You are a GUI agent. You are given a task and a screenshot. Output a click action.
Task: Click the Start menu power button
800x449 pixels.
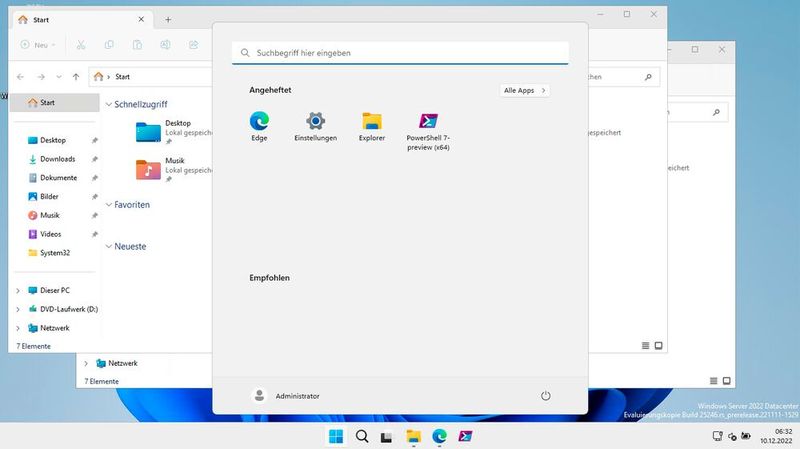545,395
